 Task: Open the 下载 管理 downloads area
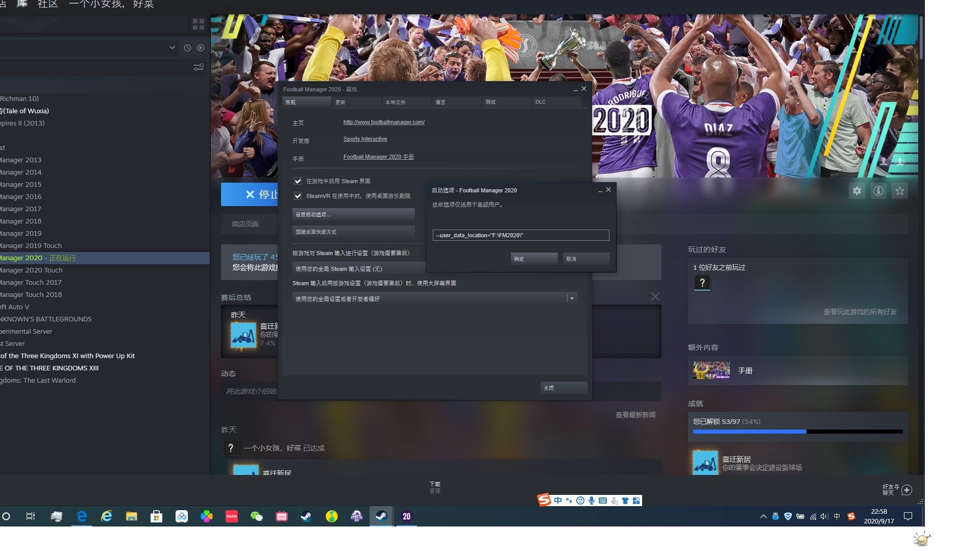(435, 487)
